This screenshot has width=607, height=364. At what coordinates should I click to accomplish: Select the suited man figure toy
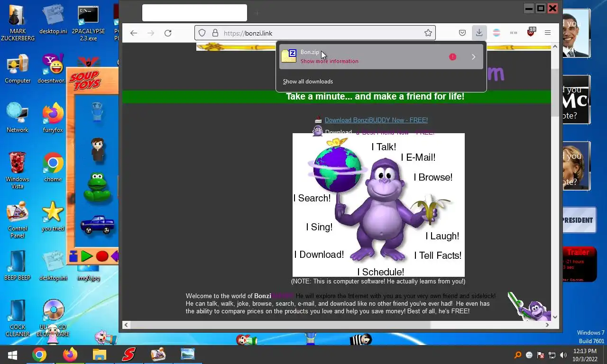point(98,150)
